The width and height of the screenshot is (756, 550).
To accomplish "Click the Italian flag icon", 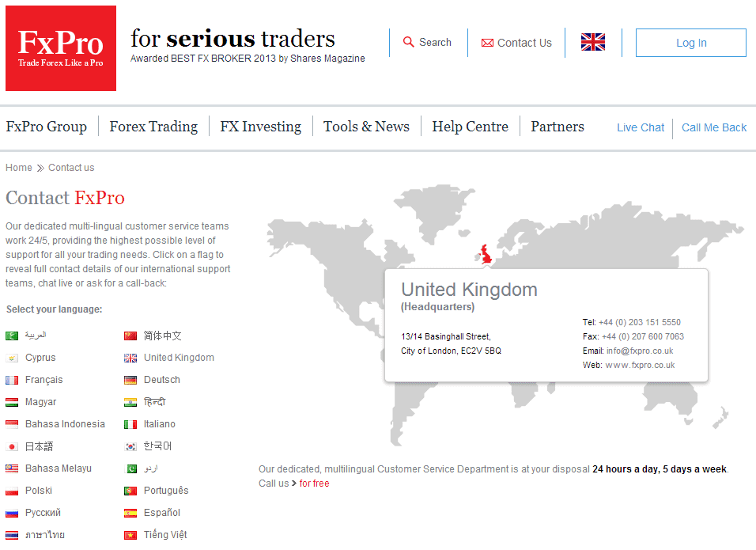I will point(130,424).
